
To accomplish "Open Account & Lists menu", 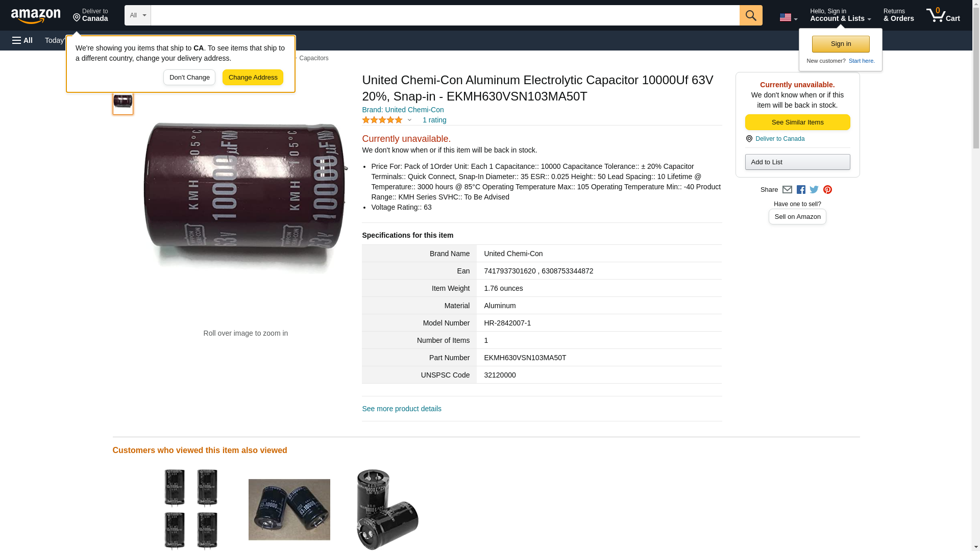I will (840, 15).
